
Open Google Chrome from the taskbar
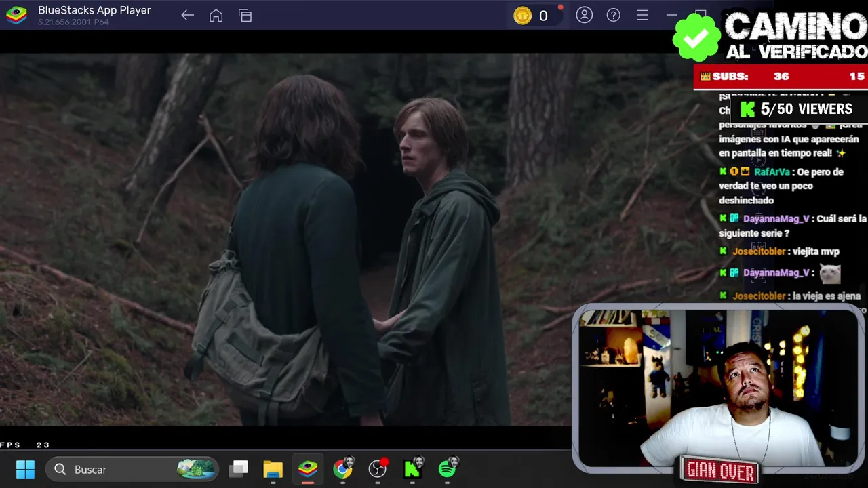[343, 469]
